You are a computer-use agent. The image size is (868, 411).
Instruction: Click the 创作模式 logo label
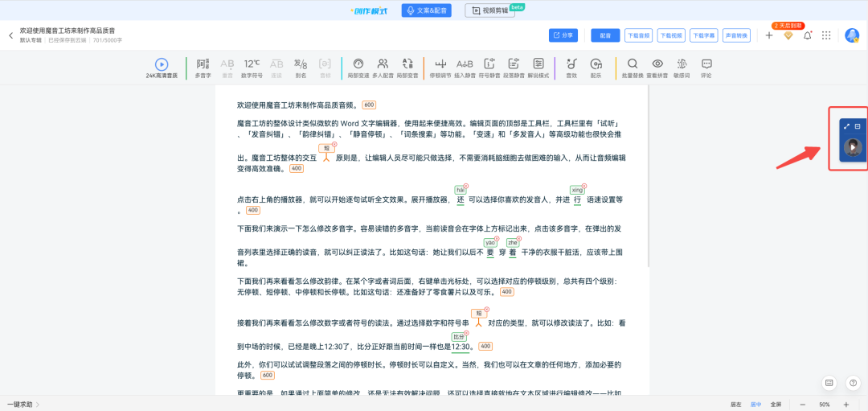coord(371,10)
